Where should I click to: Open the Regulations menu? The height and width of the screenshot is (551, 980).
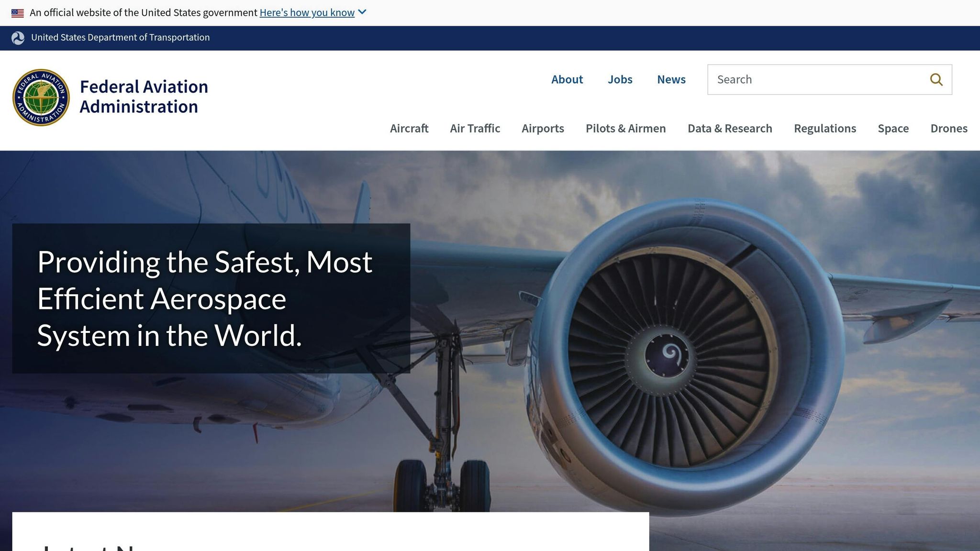coord(825,129)
